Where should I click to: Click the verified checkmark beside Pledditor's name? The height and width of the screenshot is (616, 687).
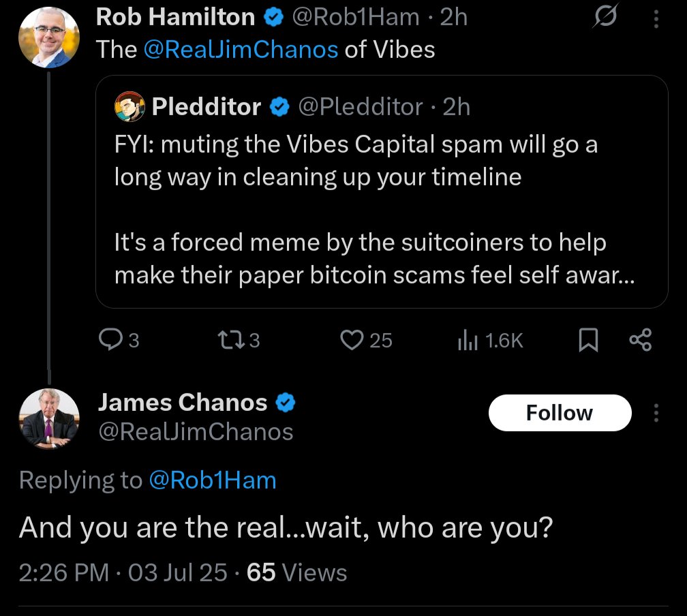(279, 106)
